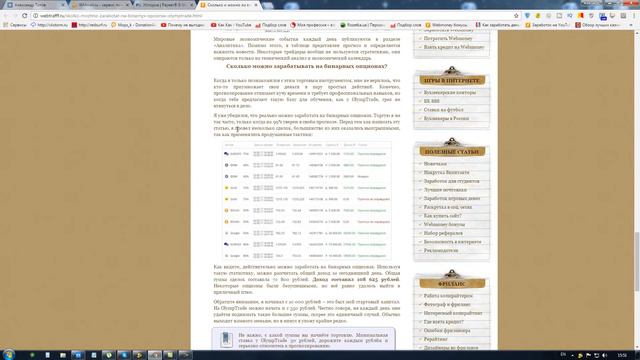Switch to the third browser tab
This screenshot has height=360, width=640.
pyautogui.click(x=164, y=5)
